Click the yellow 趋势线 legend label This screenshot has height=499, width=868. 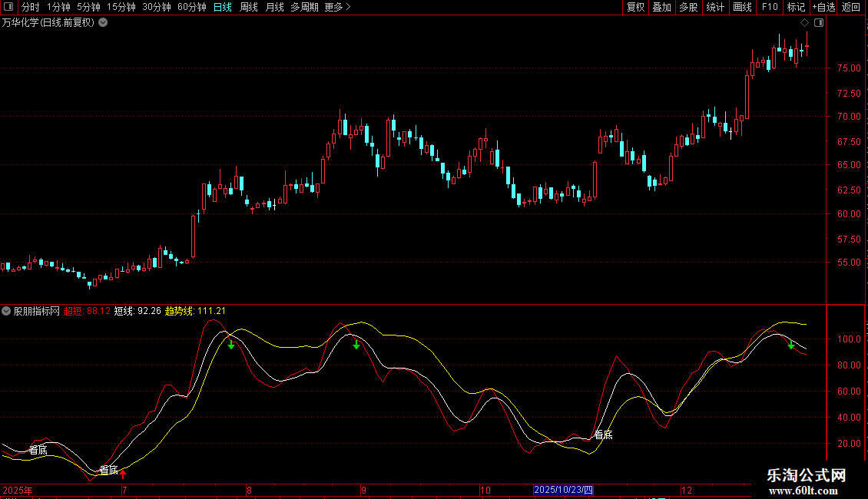[x=180, y=311]
